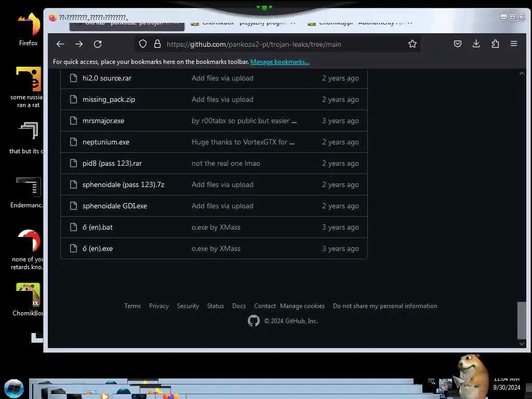Open commit 'Huge thanks to VortexGTX for'
Screen dimensions: 532x399
tap(243, 142)
